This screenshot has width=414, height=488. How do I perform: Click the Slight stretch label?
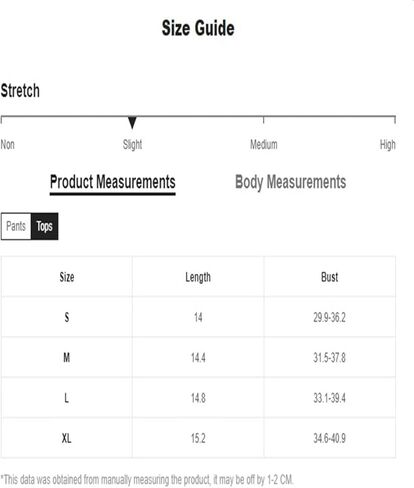[132, 145]
